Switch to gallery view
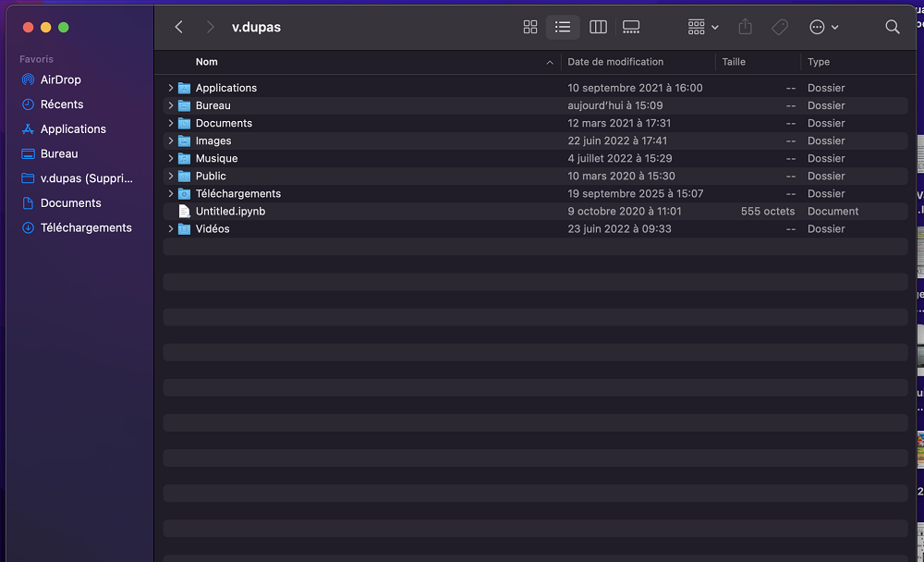 (631, 27)
